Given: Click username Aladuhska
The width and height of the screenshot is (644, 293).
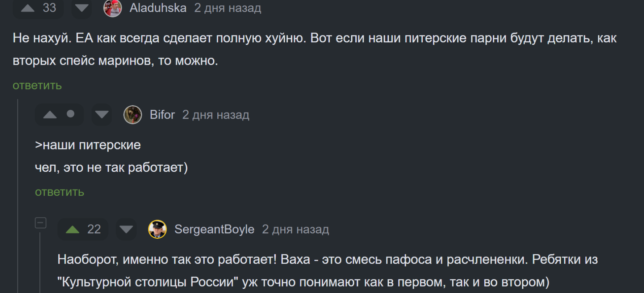Looking at the screenshot, I should pyautogui.click(x=158, y=8).
